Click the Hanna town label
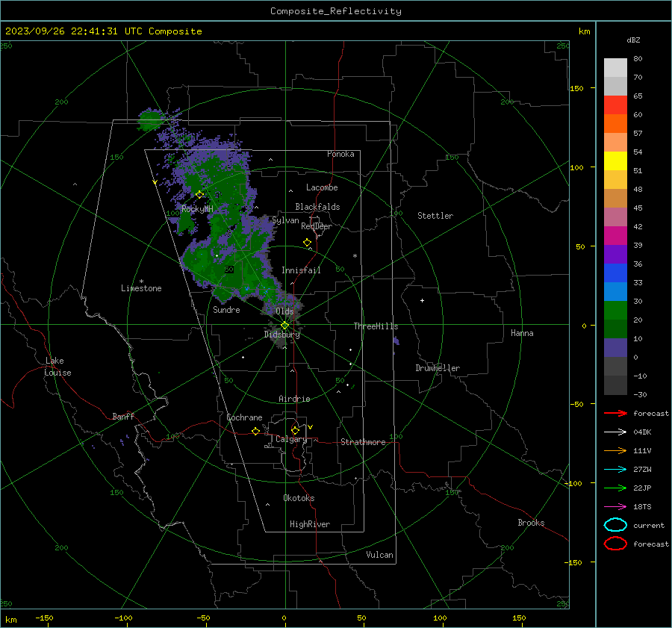This screenshot has width=672, height=628. click(522, 333)
